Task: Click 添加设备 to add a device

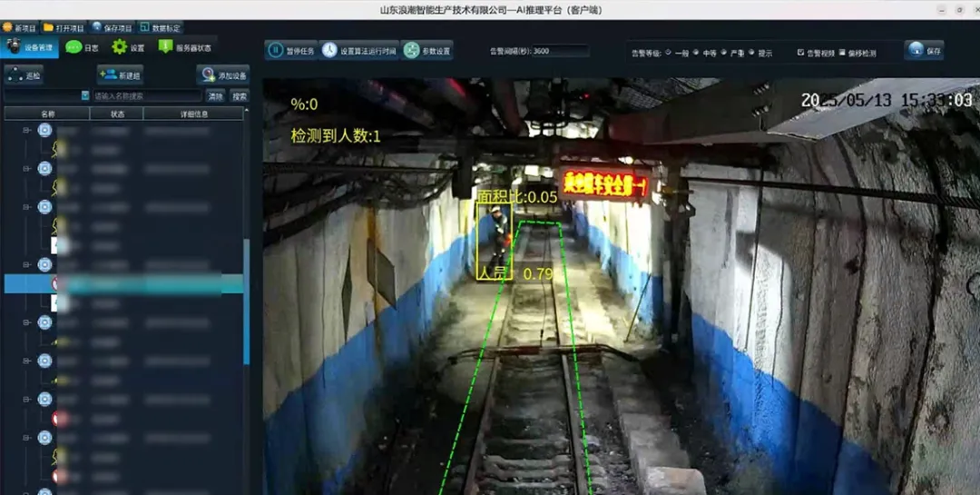Action: 223,75
